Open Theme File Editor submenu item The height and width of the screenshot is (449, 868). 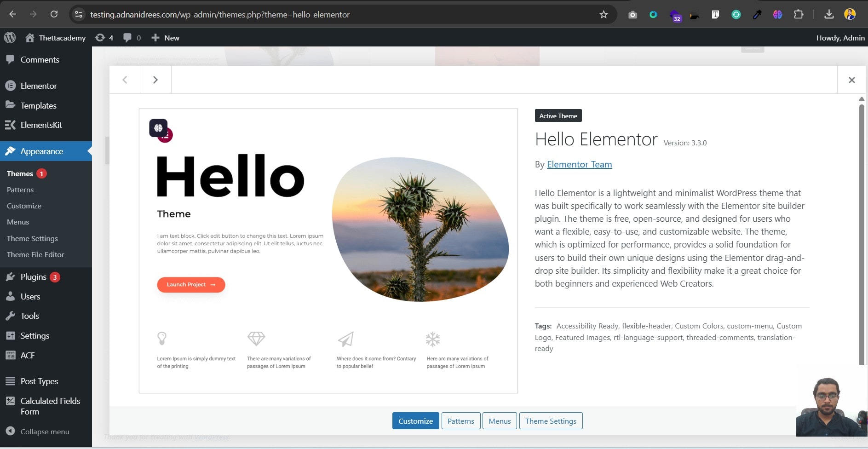click(x=35, y=254)
